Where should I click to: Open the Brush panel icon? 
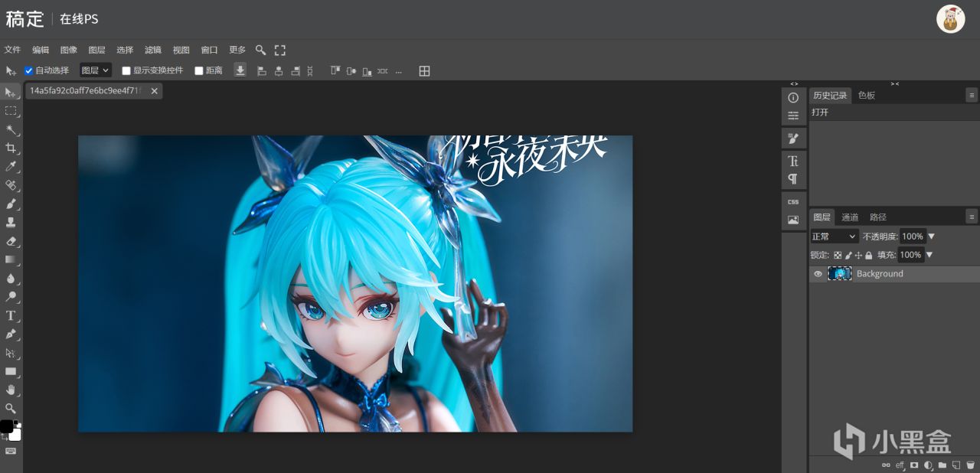point(793,139)
